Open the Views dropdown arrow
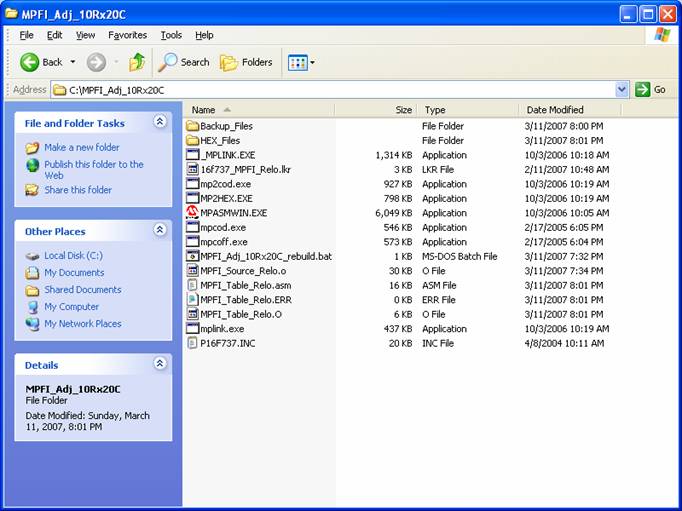The width and height of the screenshot is (682, 511). (312, 63)
